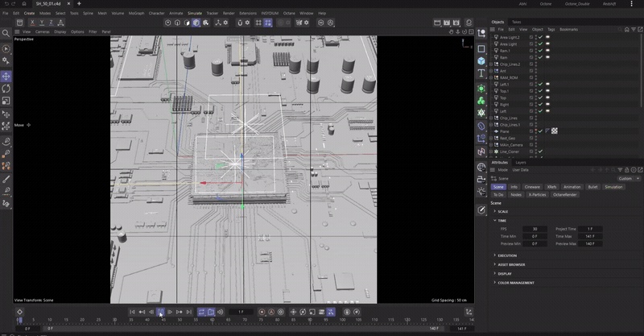Click the Preview Max value field
Image resolution: width=644 pixels, height=336 pixels.
tap(590, 243)
